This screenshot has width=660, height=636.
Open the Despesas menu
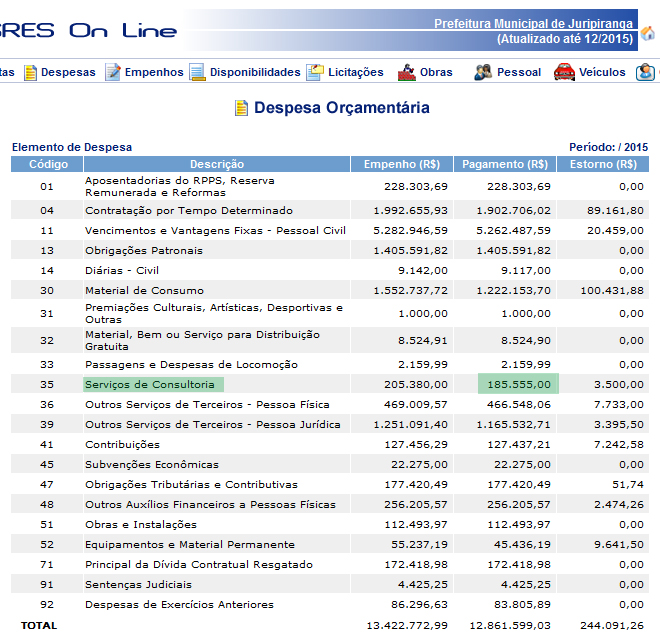(x=68, y=72)
